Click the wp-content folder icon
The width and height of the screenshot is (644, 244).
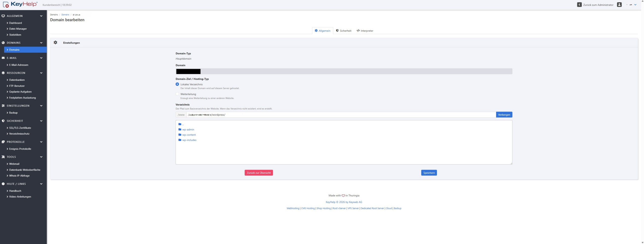(180, 135)
